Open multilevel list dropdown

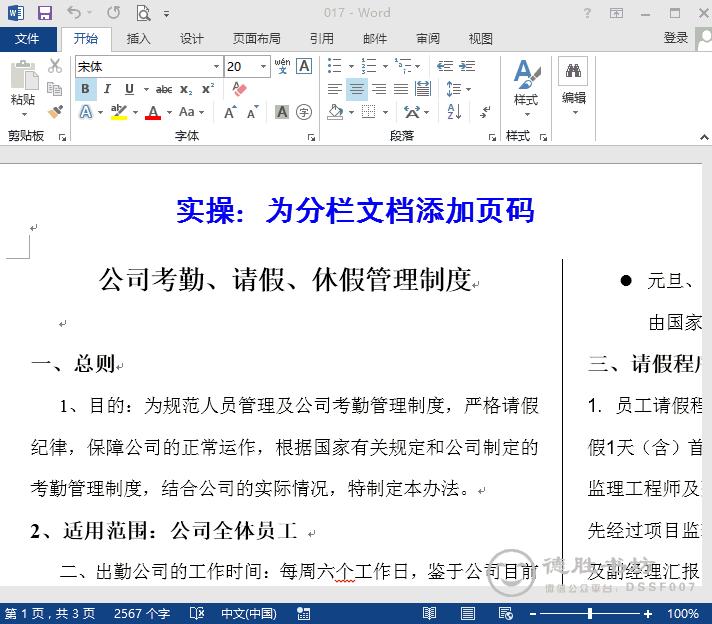click(418, 66)
